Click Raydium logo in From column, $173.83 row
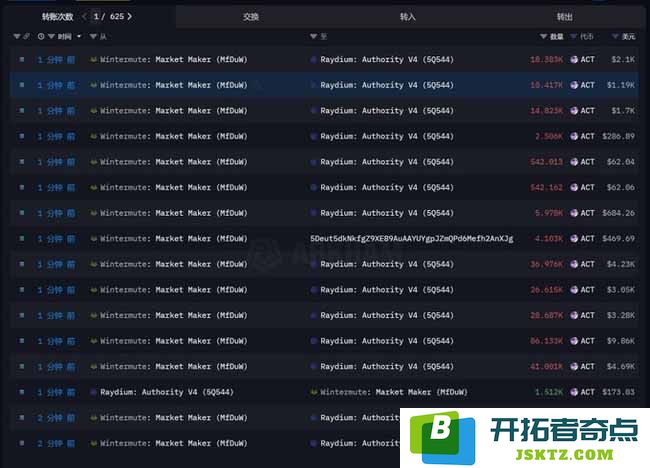Viewport: 650px width, 468px height. 94,392
